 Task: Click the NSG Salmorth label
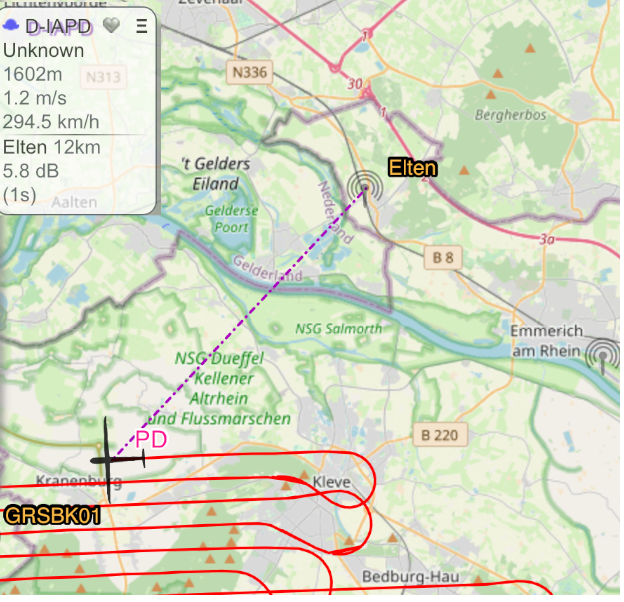pos(339,329)
